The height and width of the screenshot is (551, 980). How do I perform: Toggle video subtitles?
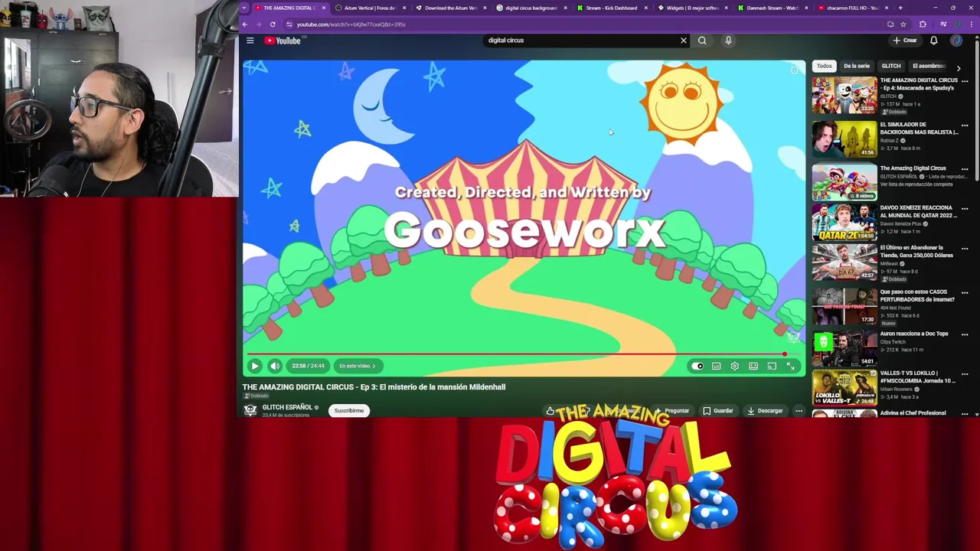click(x=717, y=367)
